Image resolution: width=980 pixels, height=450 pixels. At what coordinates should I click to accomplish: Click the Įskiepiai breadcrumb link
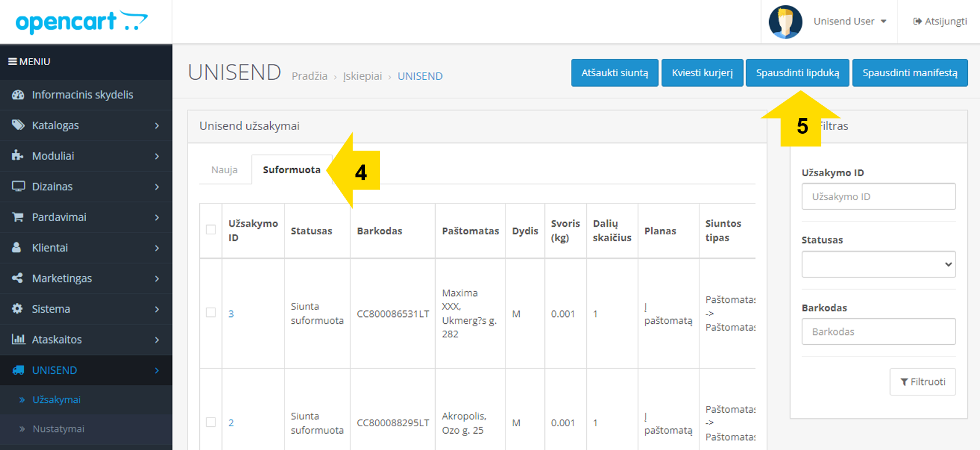tap(362, 76)
